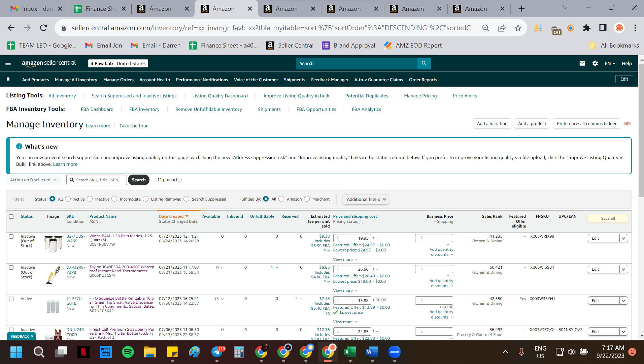Screen dimensions: 644x364
Task: Open Zoom from the taskbar
Action: tap(394, 352)
